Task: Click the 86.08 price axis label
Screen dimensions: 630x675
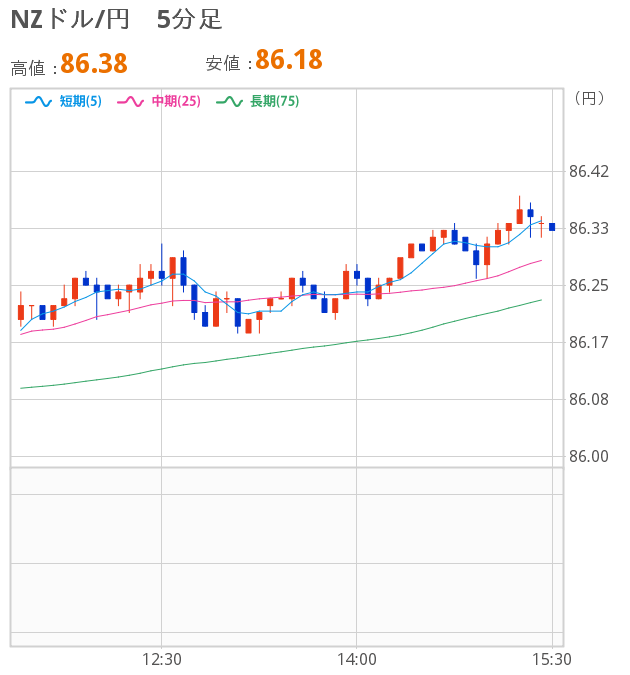Action: 589,399
